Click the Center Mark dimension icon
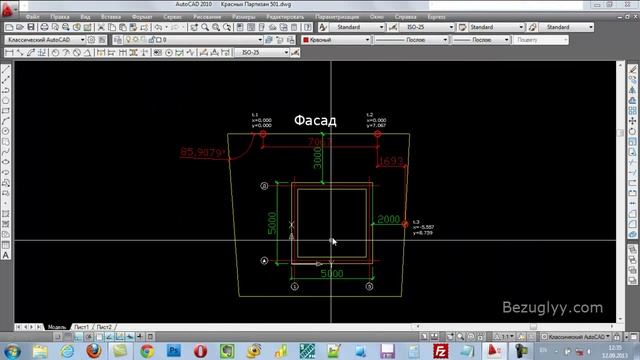The width and height of the screenshot is (640, 360). coord(169,53)
